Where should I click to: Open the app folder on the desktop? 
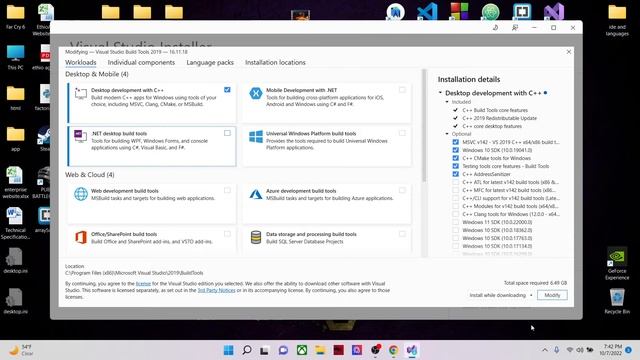coord(16,139)
